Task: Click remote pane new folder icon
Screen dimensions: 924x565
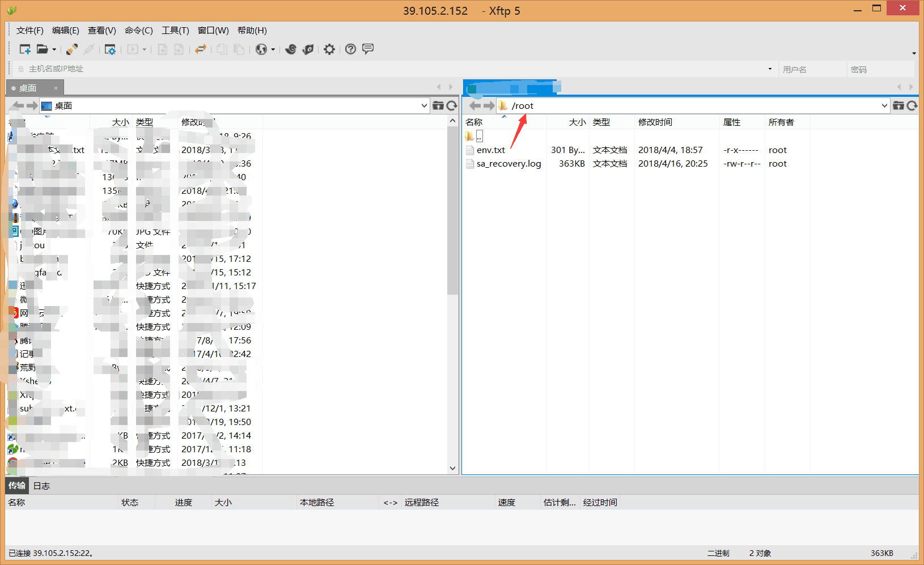Action: [898, 105]
